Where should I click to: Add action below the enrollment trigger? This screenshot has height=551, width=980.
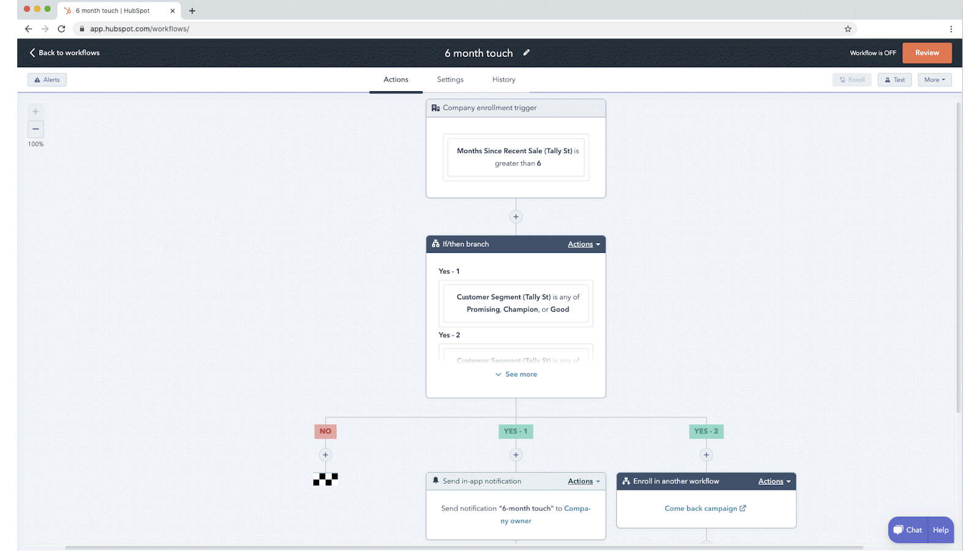coord(516,217)
